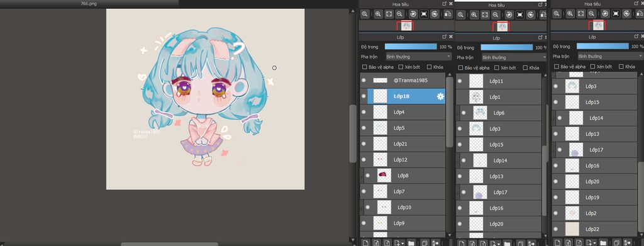Select layer Lớp6 in middle panel
Viewport: 644px width, 246px height.
pyautogui.click(x=499, y=113)
